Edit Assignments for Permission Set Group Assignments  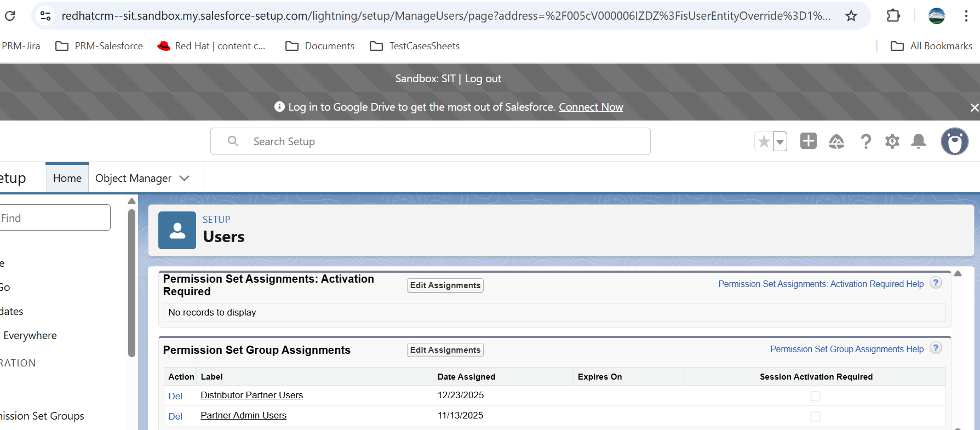(445, 350)
